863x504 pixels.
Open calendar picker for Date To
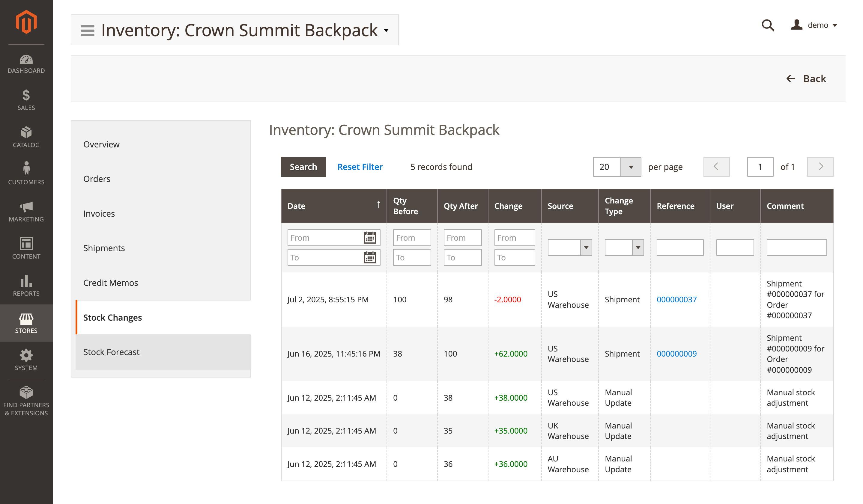[369, 258]
